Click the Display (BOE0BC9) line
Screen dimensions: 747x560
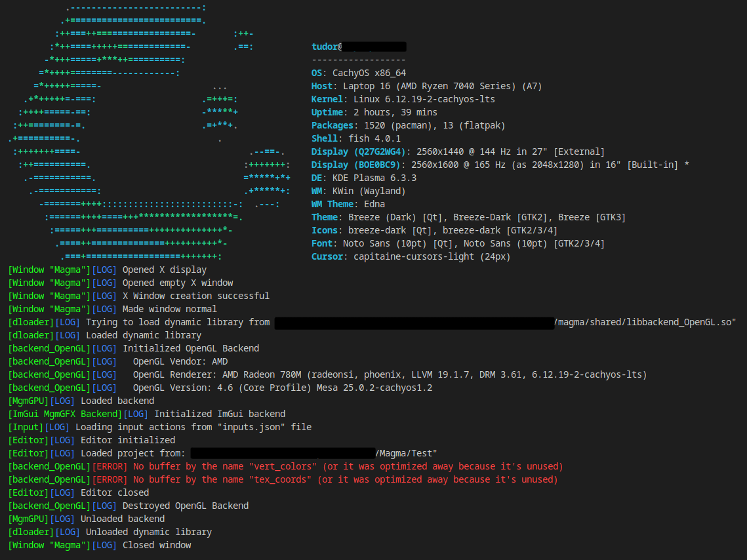tap(500, 165)
